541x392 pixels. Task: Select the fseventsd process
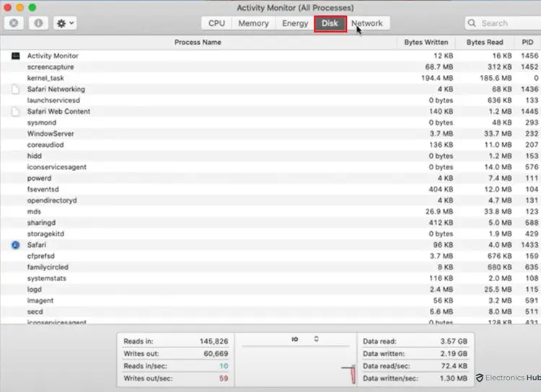pyautogui.click(x=270, y=190)
